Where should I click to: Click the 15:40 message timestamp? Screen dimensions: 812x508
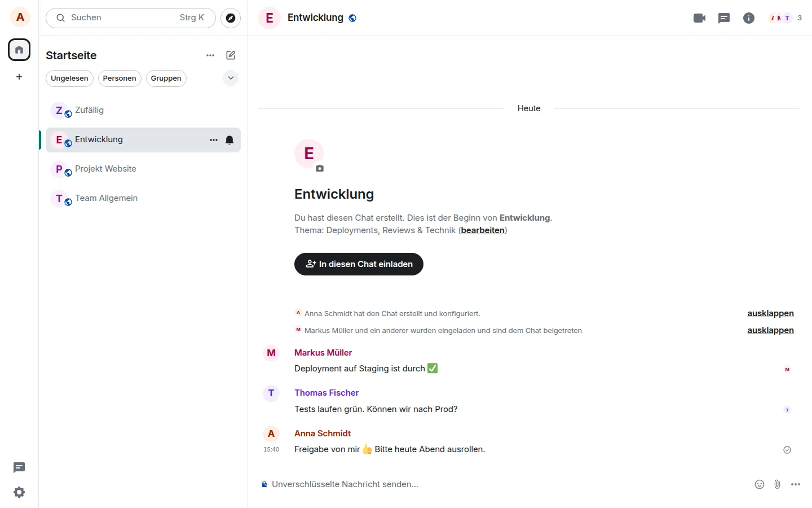pyautogui.click(x=271, y=450)
